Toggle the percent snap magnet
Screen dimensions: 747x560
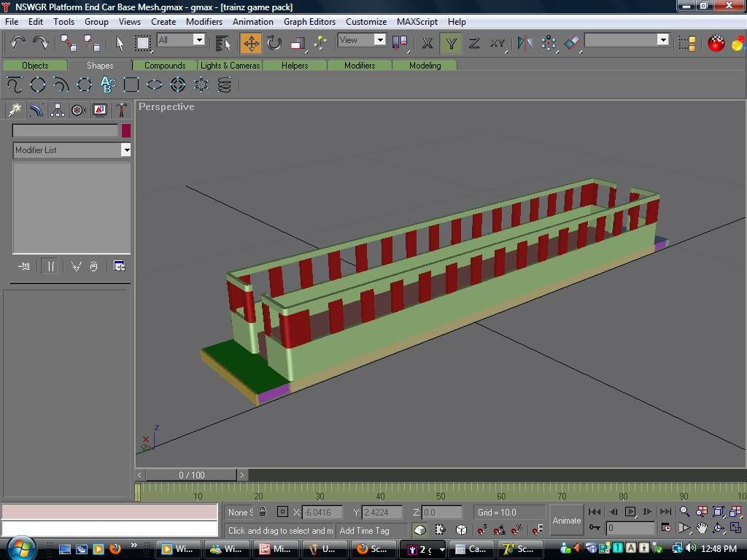(517, 529)
